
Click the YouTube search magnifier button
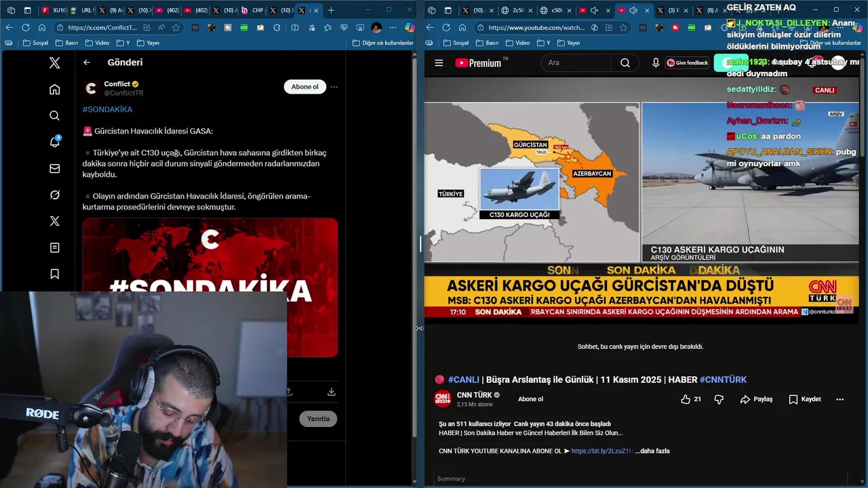point(625,63)
